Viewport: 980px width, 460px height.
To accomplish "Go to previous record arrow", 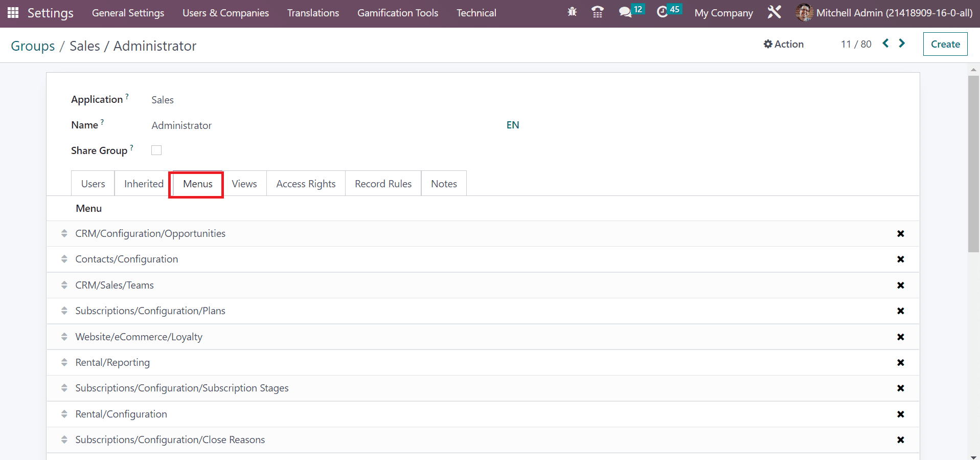I will 885,43.
